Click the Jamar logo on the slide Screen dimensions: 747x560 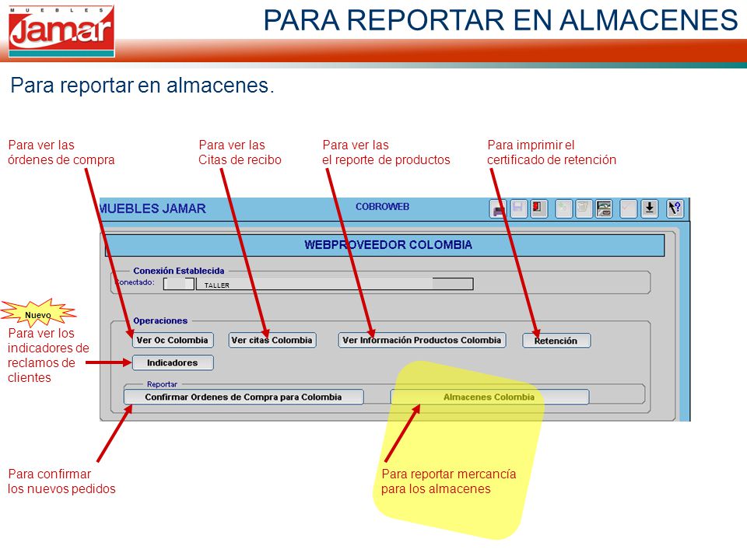tap(61, 31)
